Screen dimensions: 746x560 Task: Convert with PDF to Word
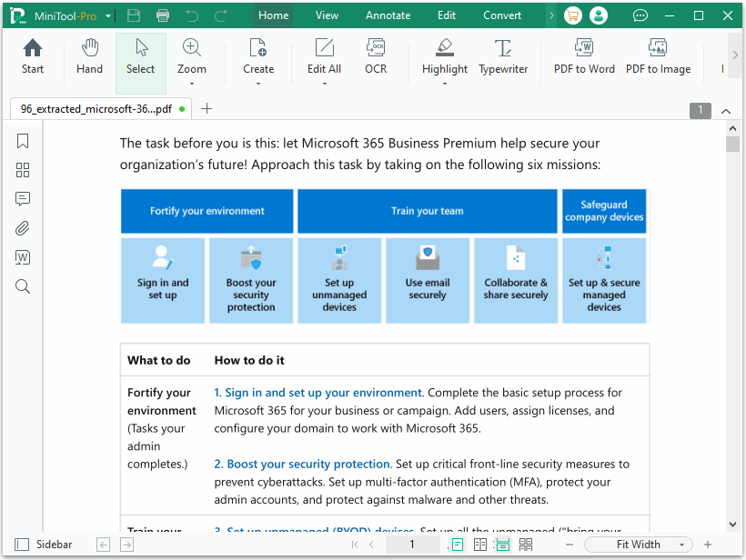(x=584, y=57)
